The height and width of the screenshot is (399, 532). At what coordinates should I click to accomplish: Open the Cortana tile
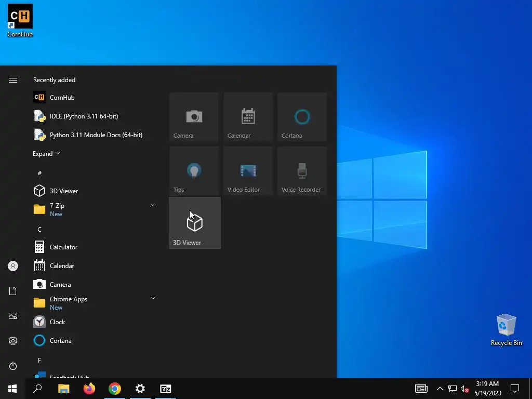pos(302,117)
